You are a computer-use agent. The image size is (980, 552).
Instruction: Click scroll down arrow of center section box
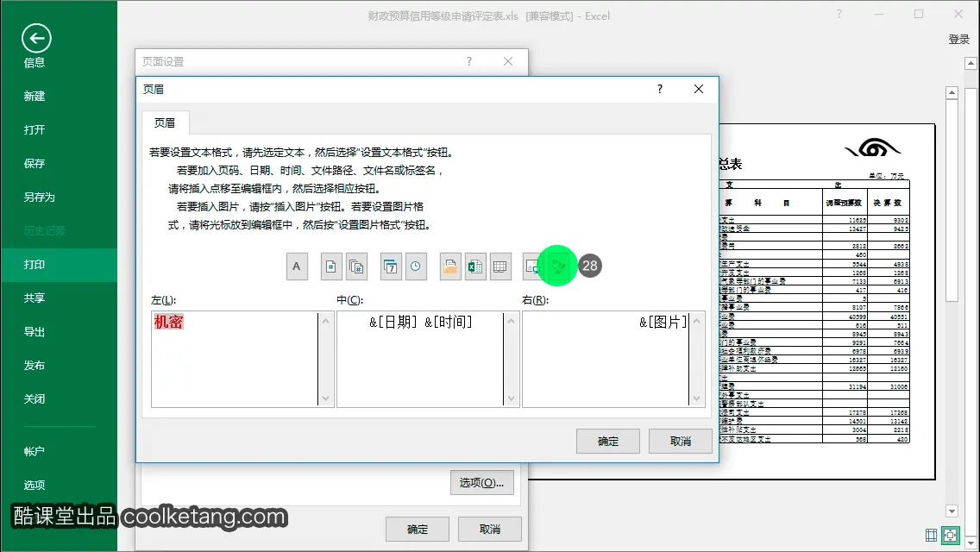pyautogui.click(x=512, y=398)
